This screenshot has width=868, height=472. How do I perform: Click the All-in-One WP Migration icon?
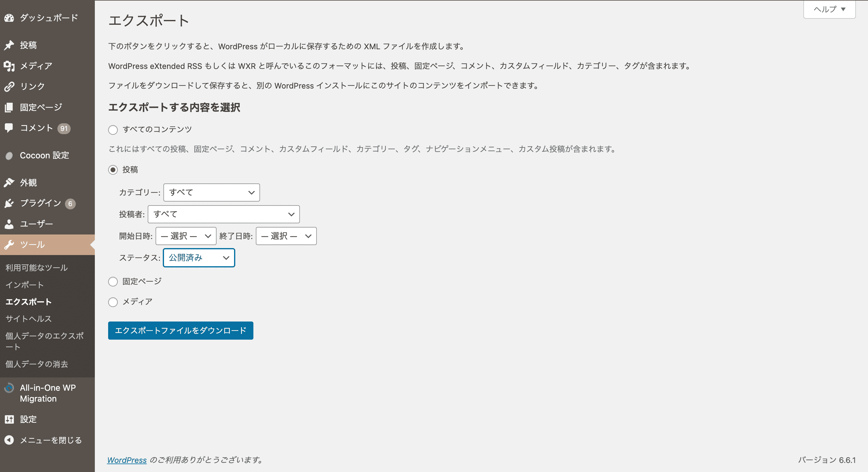pos(9,388)
